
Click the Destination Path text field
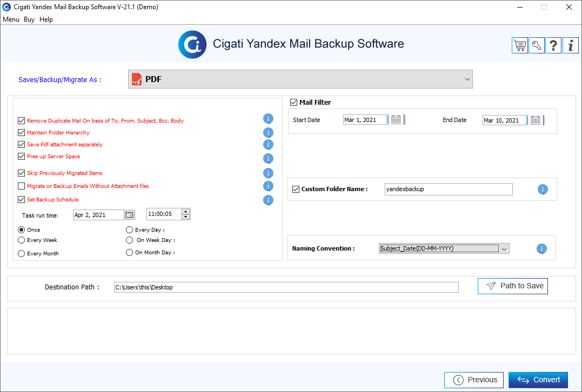tap(286, 287)
